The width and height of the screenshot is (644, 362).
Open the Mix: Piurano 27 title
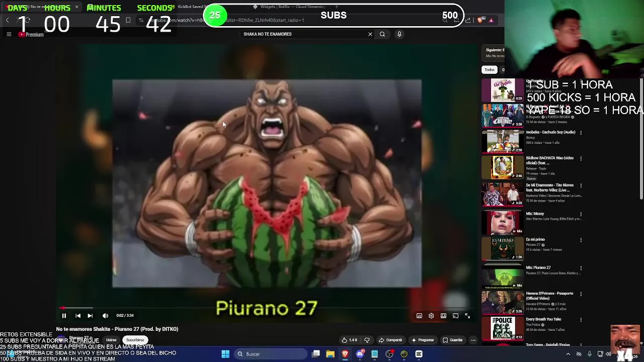click(x=538, y=267)
